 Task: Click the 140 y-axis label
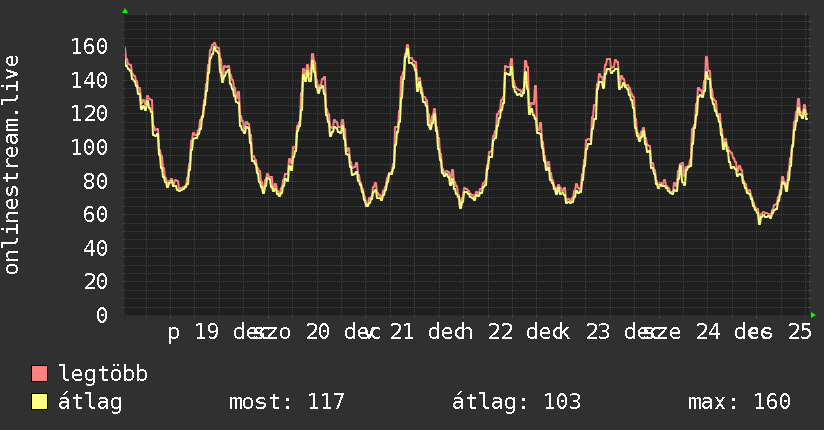tap(89, 80)
